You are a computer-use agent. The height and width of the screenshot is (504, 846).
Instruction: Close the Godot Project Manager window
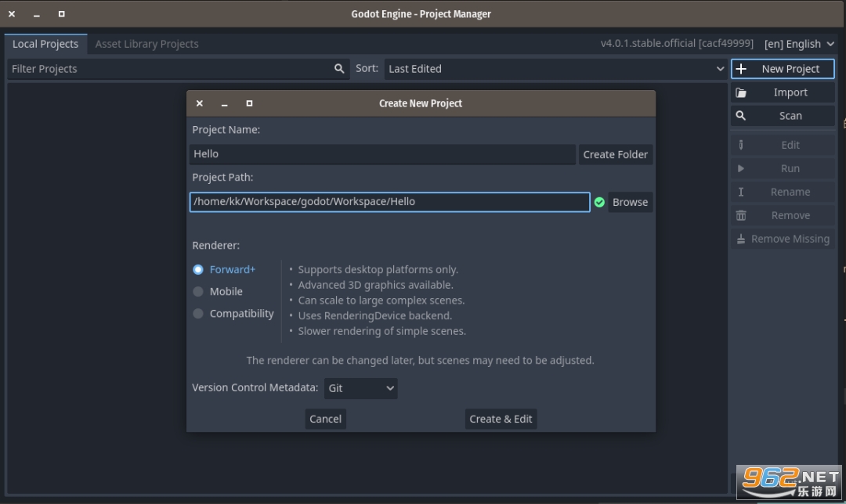point(11,14)
